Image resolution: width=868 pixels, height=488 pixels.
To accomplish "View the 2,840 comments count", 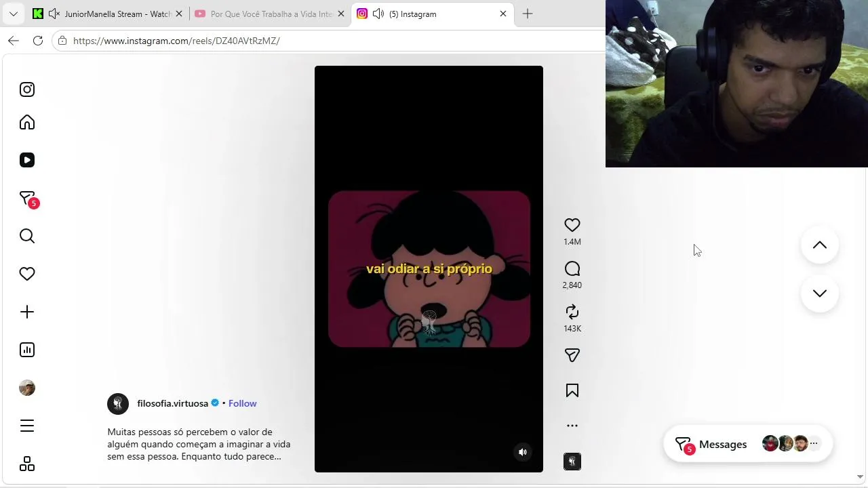I will tap(572, 285).
